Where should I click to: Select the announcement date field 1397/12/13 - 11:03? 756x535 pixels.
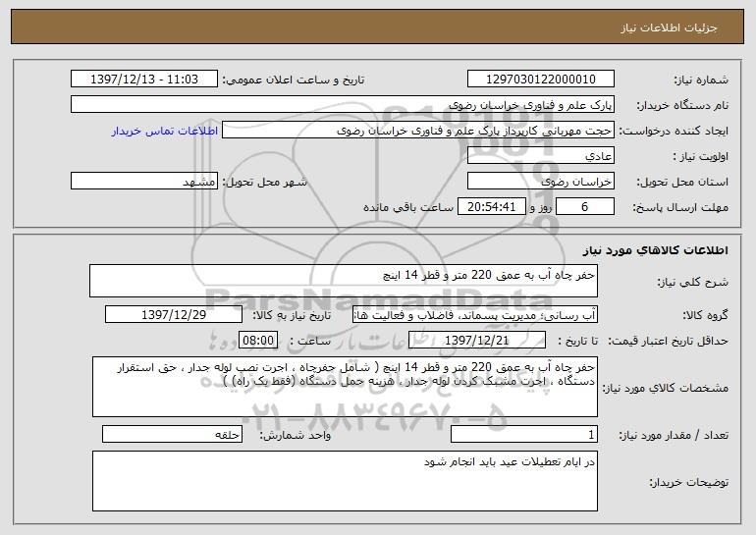[x=144, y=79]
